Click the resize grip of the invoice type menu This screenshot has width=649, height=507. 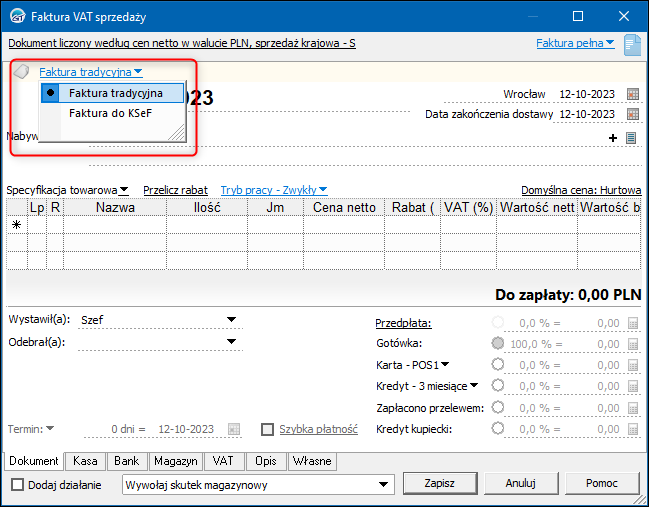(177, 133)
